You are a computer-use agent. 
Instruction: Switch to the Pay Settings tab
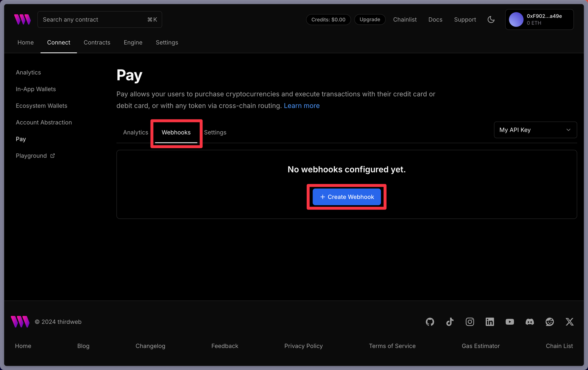(x=215, y=132)
